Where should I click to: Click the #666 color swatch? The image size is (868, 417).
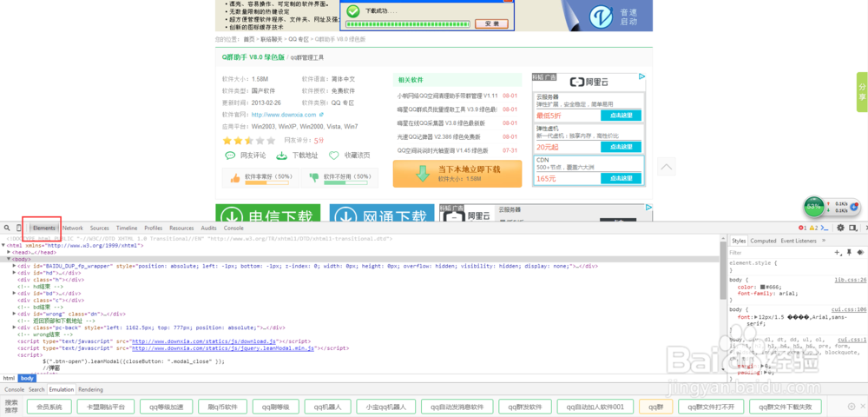coord(762,287)
